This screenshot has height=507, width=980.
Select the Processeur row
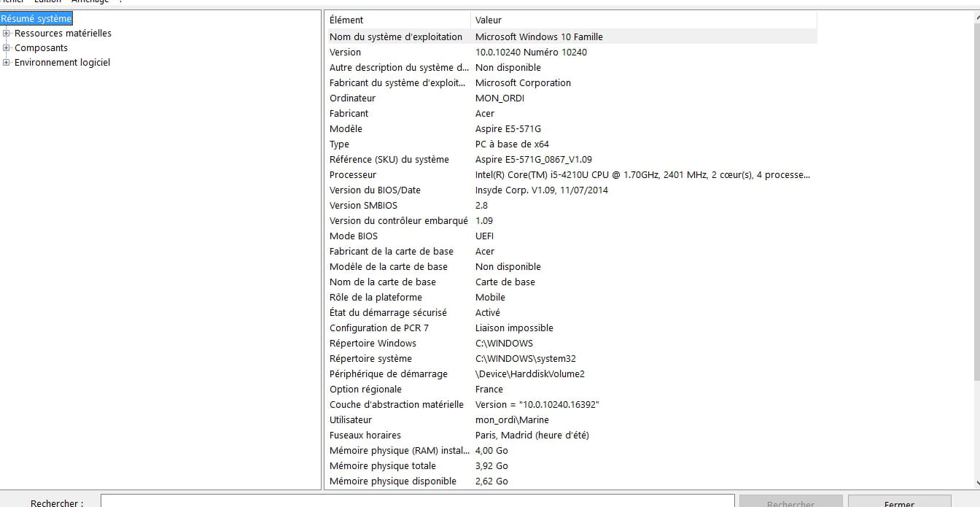tap(353, 174)
